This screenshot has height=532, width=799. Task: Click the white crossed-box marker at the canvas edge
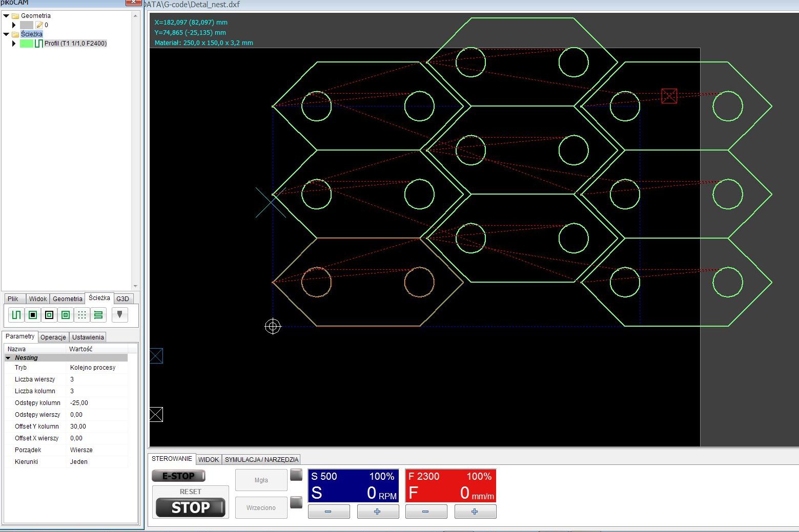pos(156,414)
